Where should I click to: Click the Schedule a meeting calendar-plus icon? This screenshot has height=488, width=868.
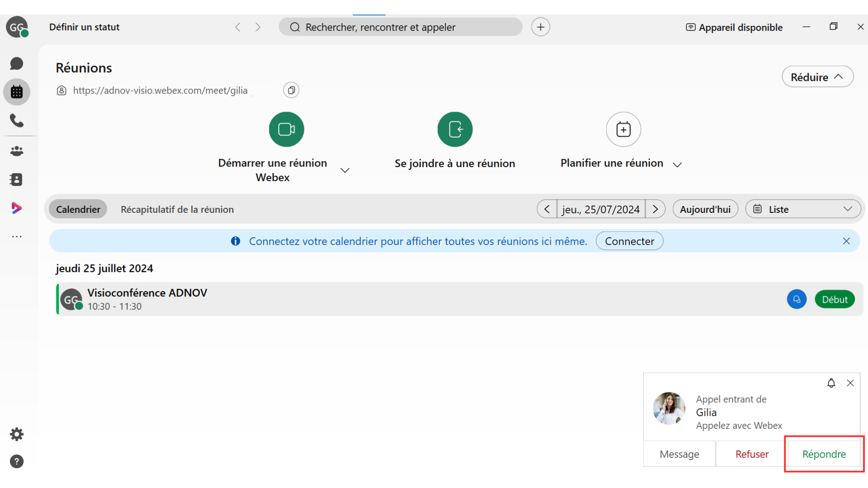623,129
